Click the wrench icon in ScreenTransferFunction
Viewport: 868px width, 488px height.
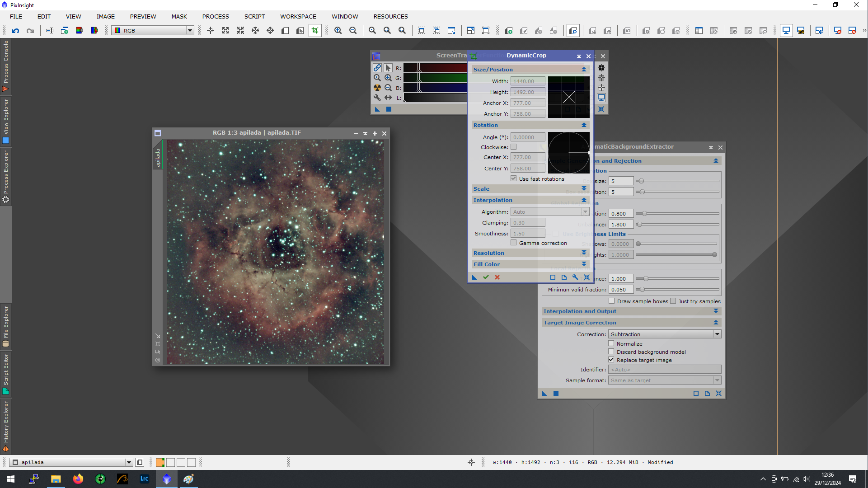(x=377, y=98)
